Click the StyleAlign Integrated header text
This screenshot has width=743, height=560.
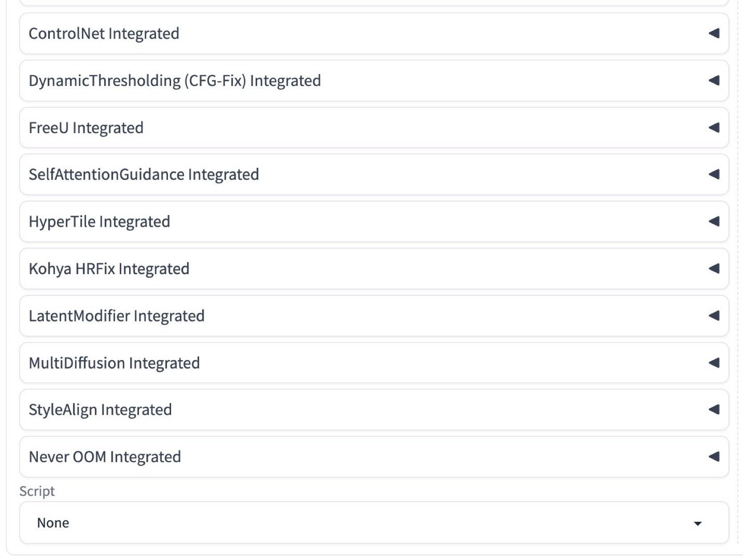pos(100,410)
